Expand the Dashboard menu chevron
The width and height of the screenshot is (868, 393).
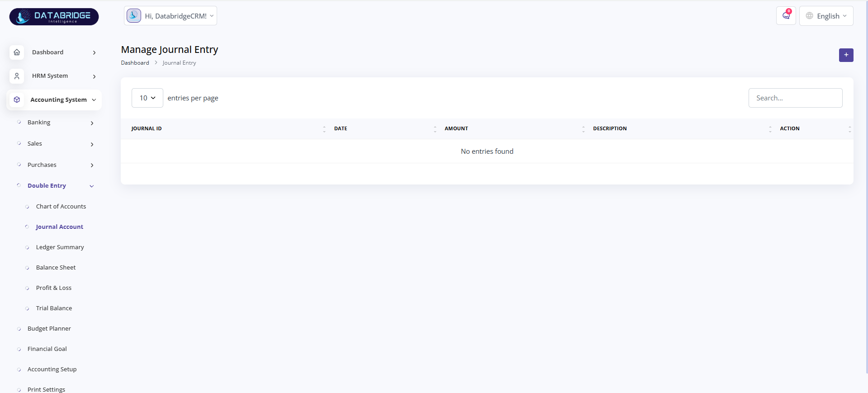coord(94,53)
